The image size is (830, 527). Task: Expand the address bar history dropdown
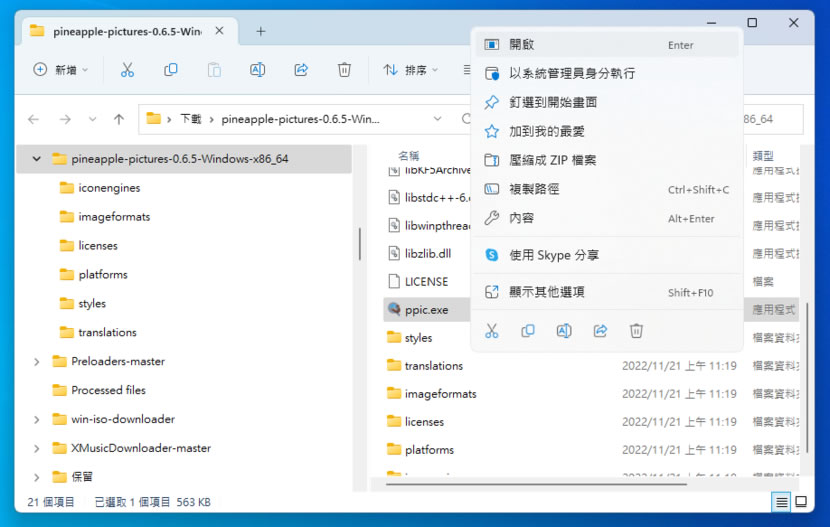tap(437, 119)
